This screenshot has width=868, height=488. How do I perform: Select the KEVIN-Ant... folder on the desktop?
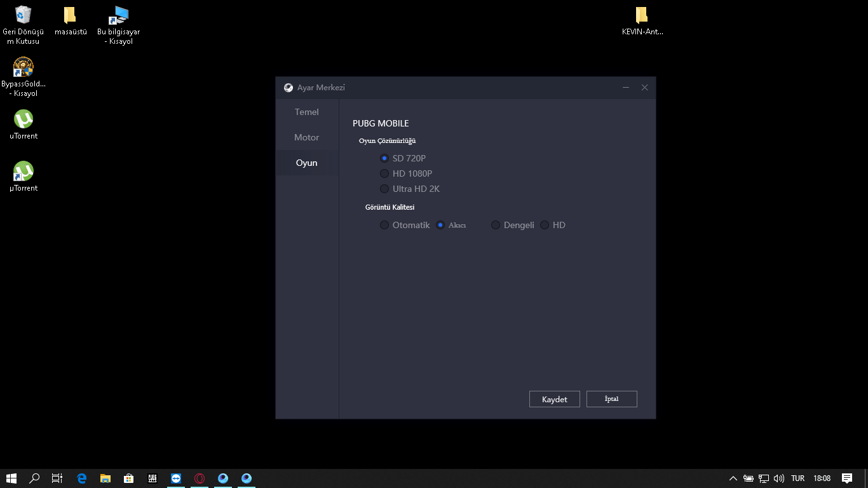pos(642,20)
